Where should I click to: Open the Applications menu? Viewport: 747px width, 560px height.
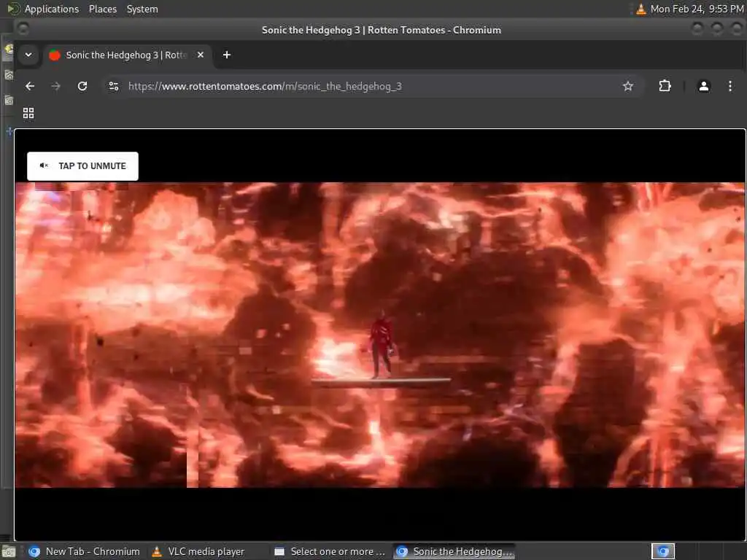coord(52,9)
